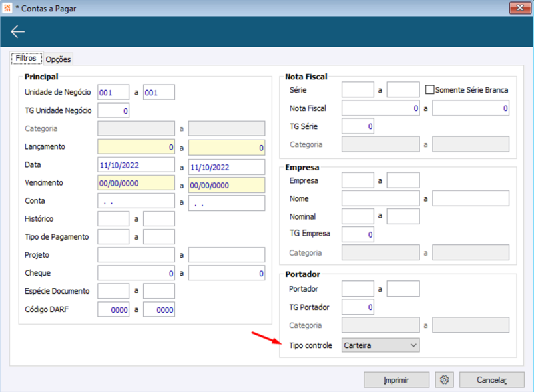
Task: Click the first Portador field
Action: 358,288
